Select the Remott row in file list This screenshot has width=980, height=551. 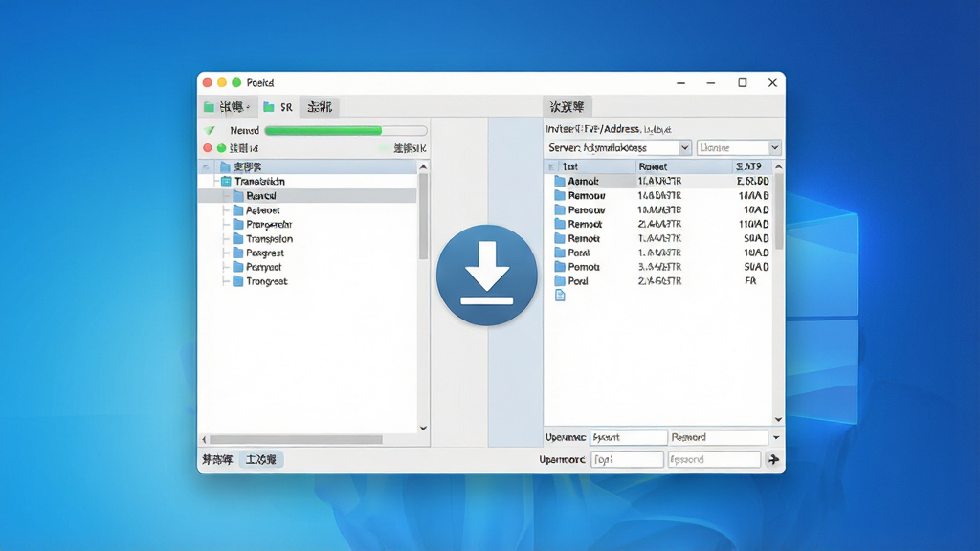(658, 238)
